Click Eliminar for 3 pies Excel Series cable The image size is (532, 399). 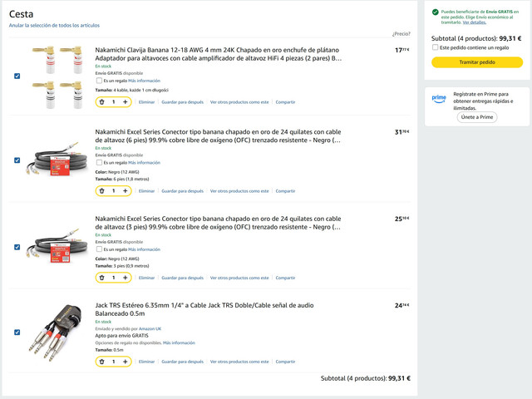point(146,278)
